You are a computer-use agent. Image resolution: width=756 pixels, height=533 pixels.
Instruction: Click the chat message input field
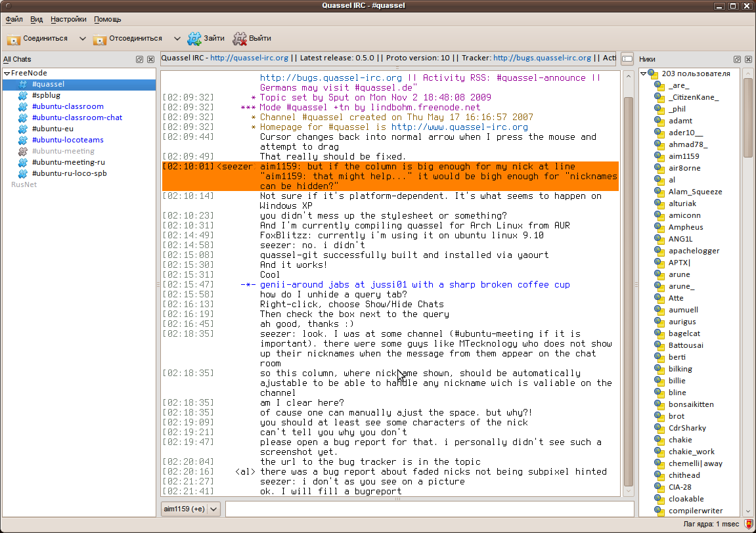tap(430, 509)
